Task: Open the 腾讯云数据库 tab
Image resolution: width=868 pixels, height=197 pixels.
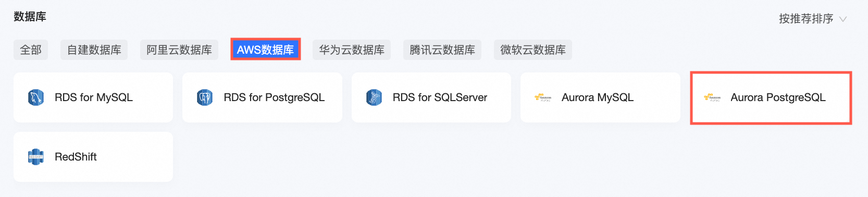Action: [442, 50]
